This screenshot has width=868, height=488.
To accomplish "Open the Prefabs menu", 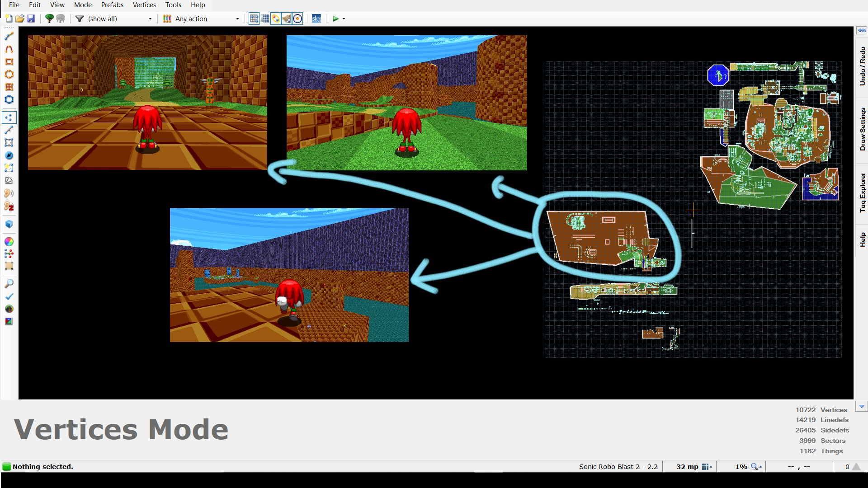I will coord(112,5).
